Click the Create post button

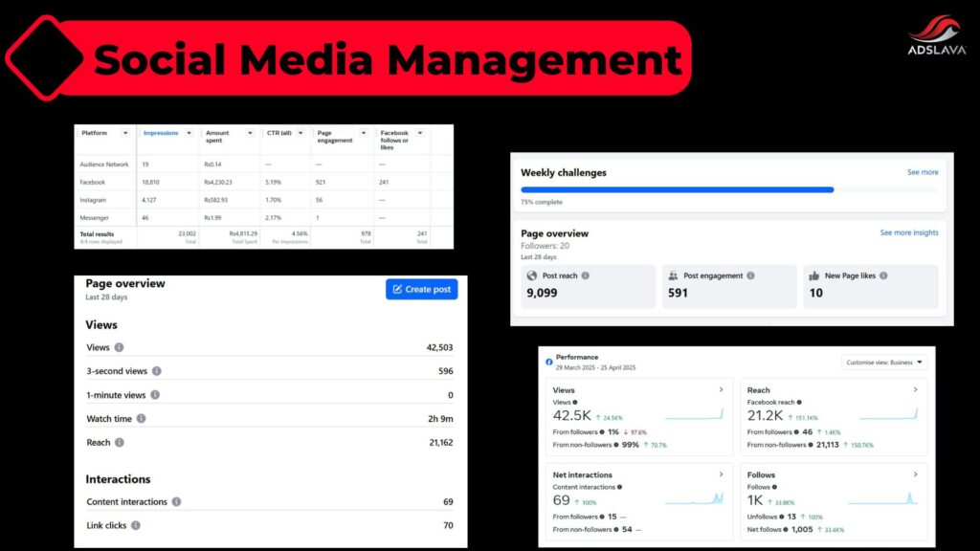point(421,289)
